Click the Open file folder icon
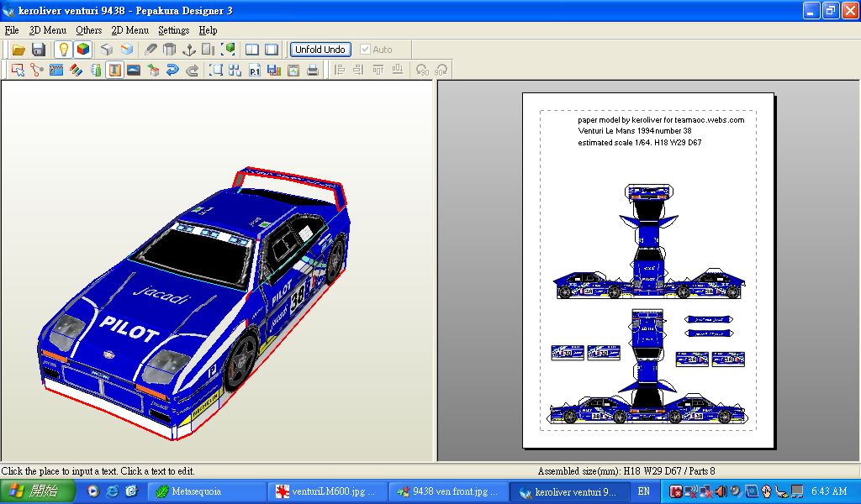The height and width of the screenshot is (504, 861). [18, 50]
